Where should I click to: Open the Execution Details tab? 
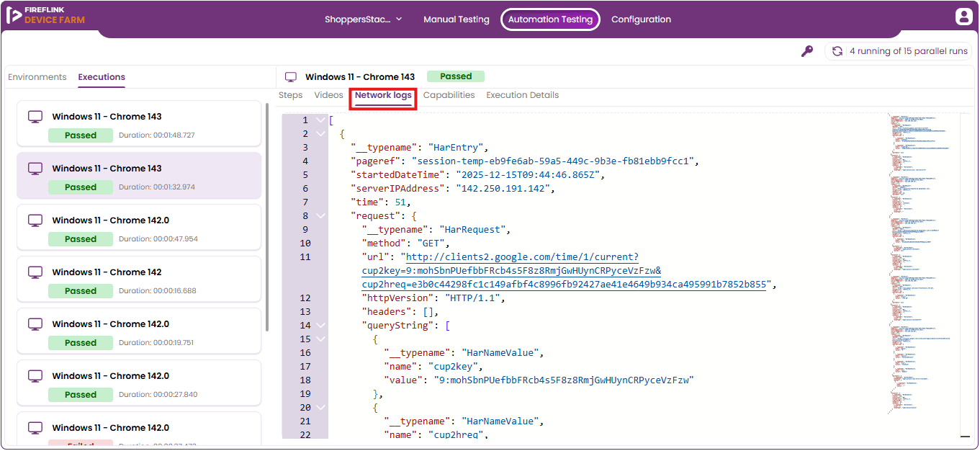[523, 95]
